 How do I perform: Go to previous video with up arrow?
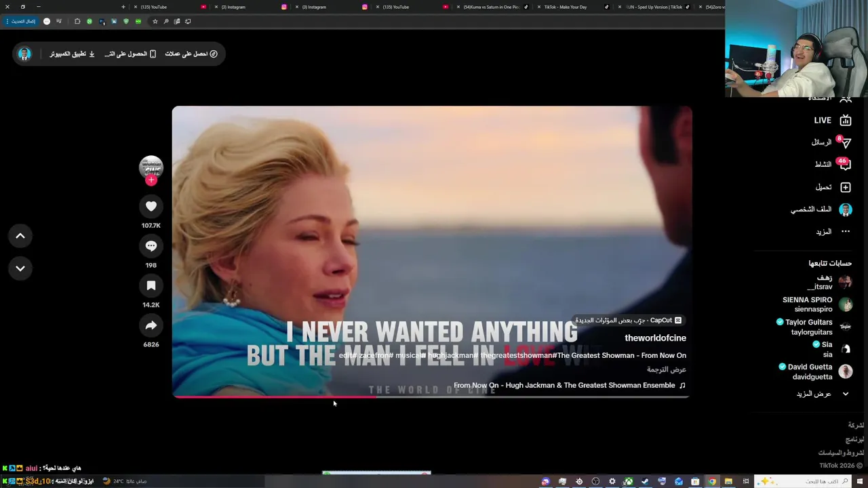(20, 236)
